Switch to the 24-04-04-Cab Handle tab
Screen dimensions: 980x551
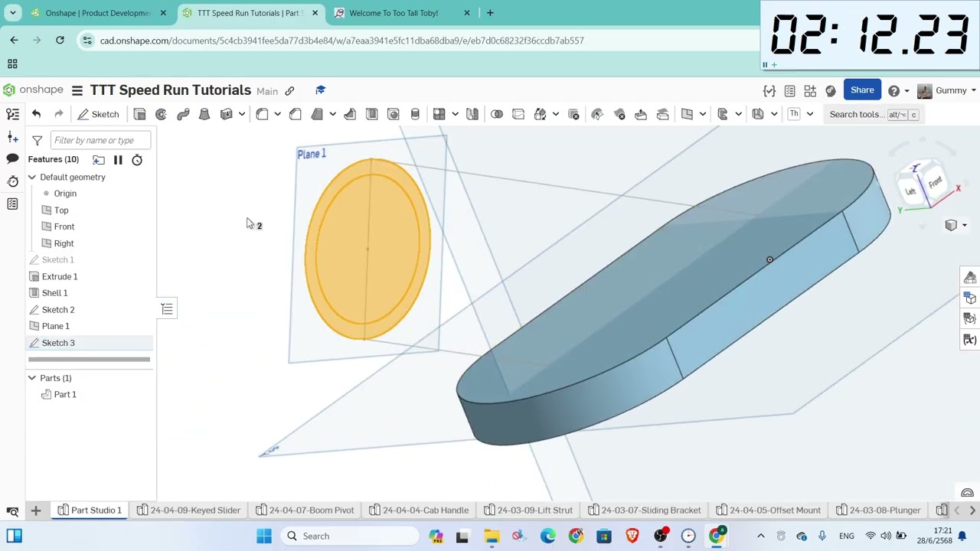[419, 510]
